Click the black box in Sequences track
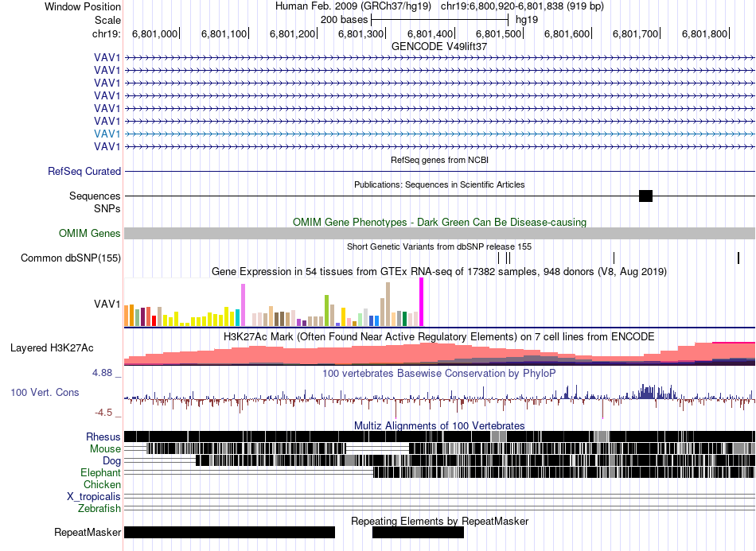The image size is (756, 551). tap(645, 196)
